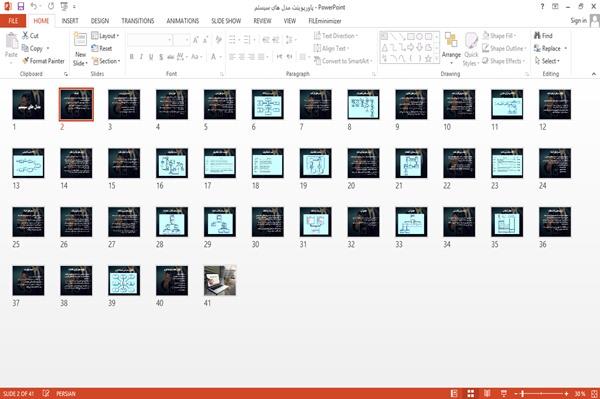Cut the selected slide

pyautogui.click(x=30, y=36)
